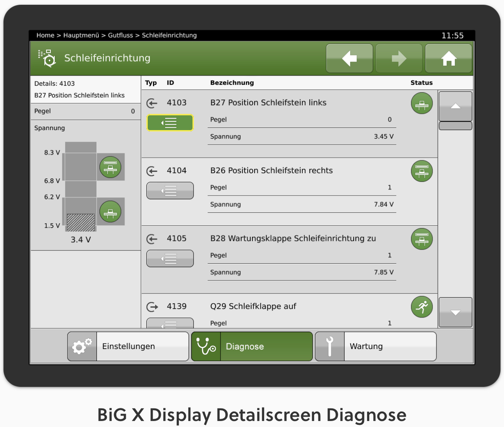The height and width of the screenshot is (427, 504).
Task: Toggle the selection button under ID 4105
Action: pos(170,258)
